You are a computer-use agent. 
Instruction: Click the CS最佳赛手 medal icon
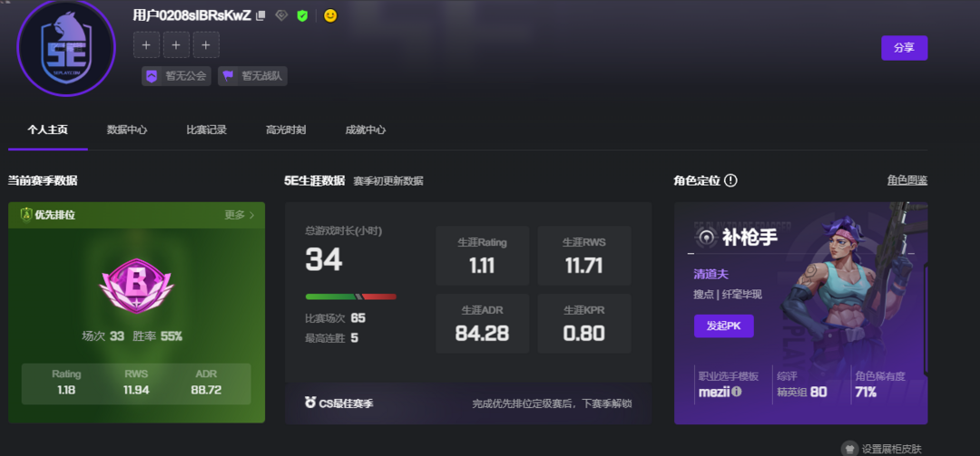310,403
